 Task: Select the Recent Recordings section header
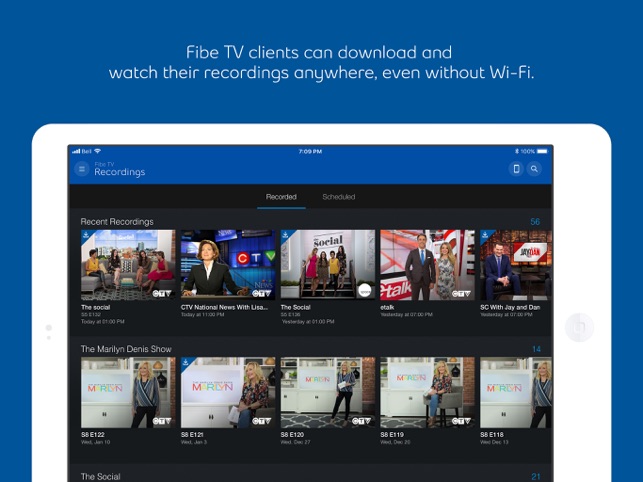click(117, 222)
